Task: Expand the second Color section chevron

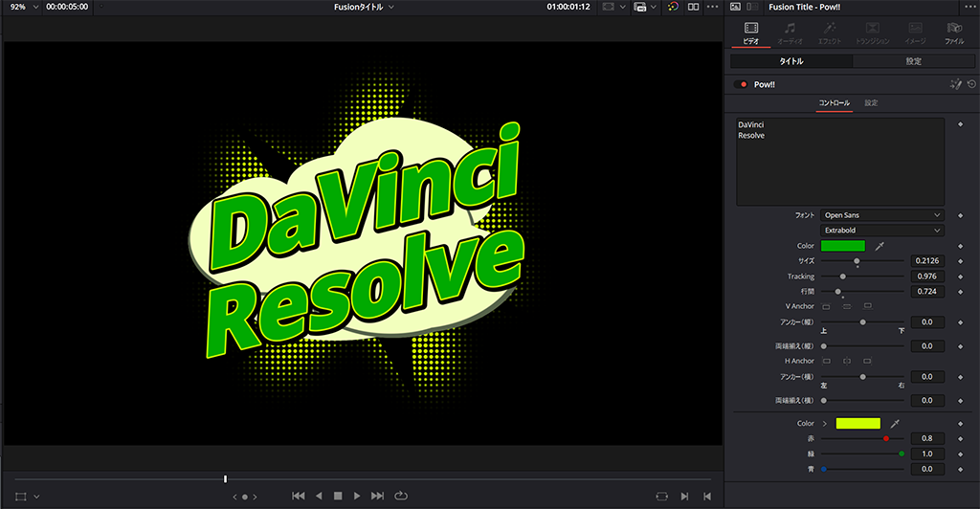Action: pos(825,424)
